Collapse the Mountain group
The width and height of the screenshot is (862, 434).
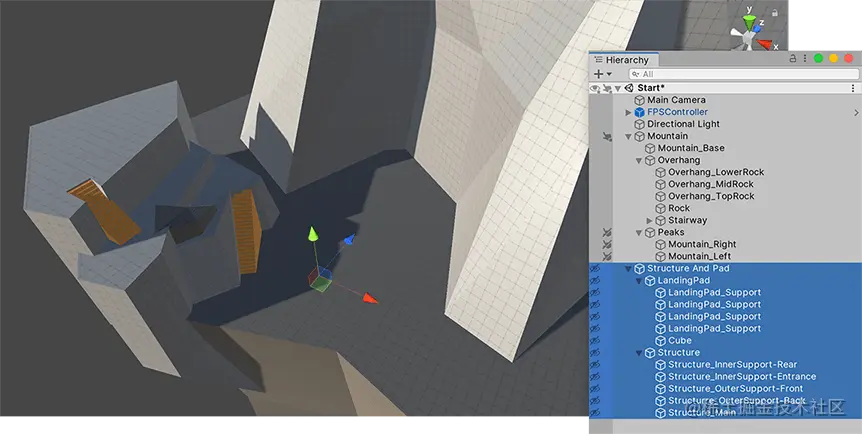coord(628,136)
